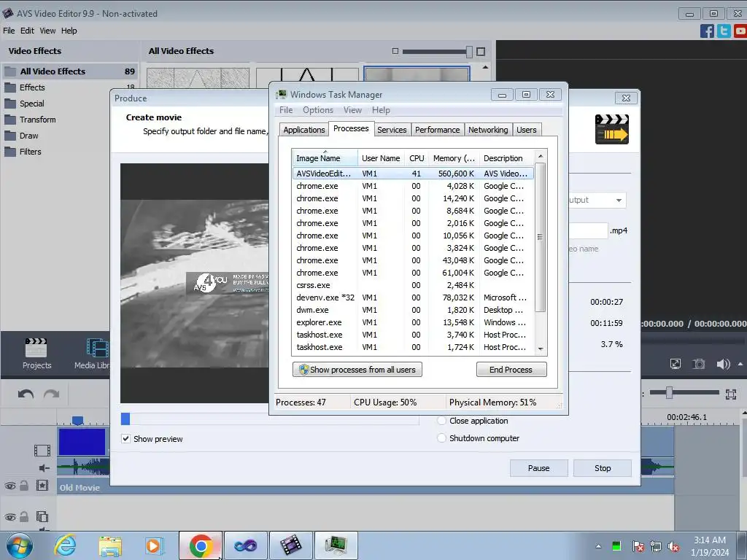747x560 pixels.
Task: Open the output dropdown in Produce dialog
Action: pos(619,200)
